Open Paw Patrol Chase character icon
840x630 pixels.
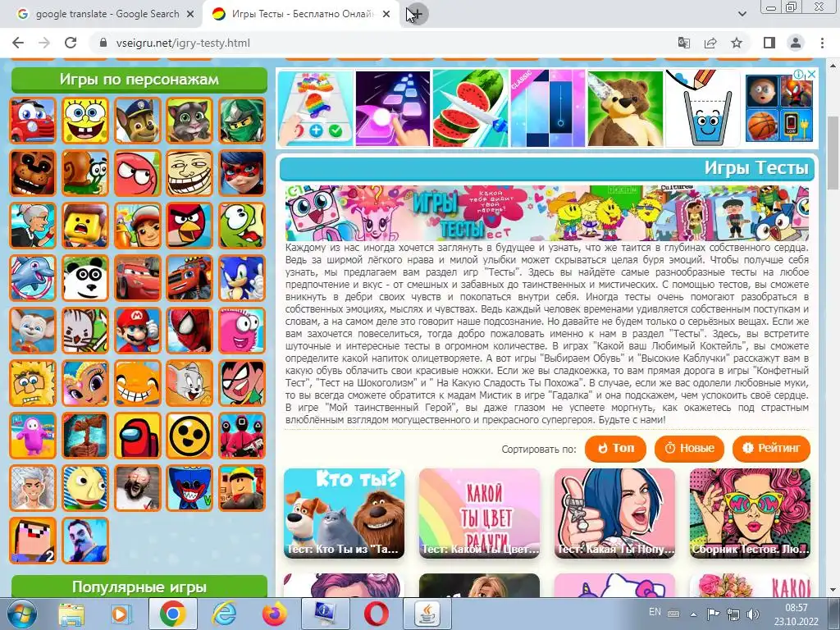point(138,121)
